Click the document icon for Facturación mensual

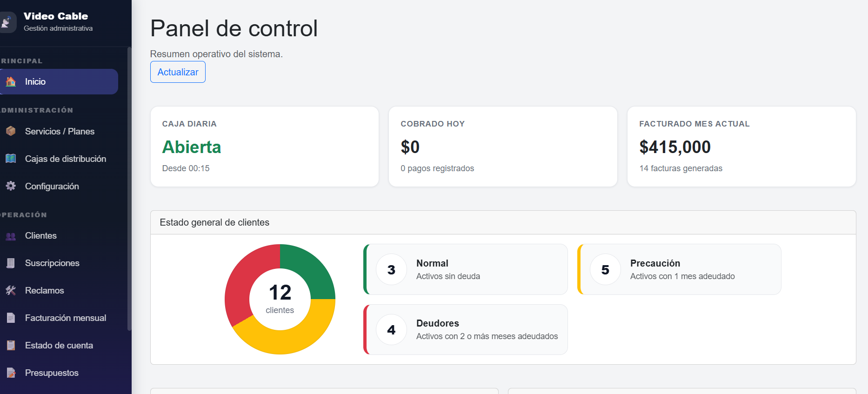tap(11, 318)
